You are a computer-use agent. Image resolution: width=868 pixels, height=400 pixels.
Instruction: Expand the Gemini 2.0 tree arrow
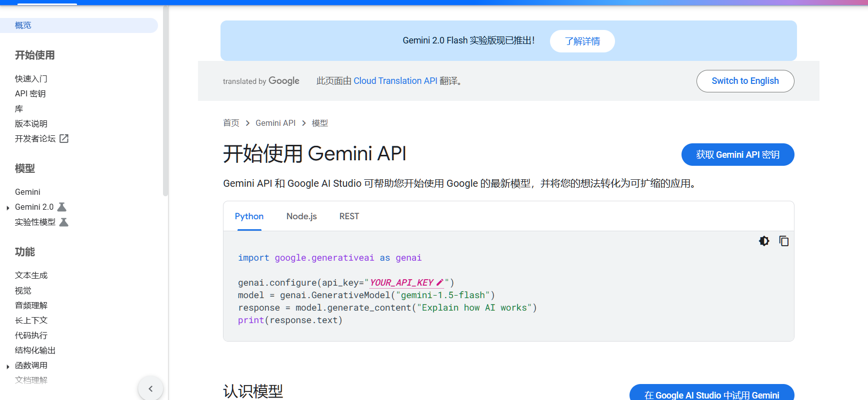[8, 208]
